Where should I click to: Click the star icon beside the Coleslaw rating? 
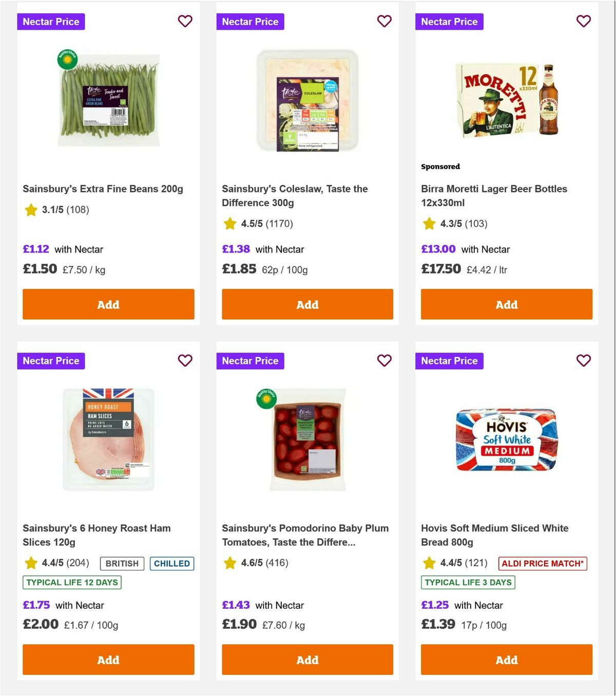coord(229,224)
